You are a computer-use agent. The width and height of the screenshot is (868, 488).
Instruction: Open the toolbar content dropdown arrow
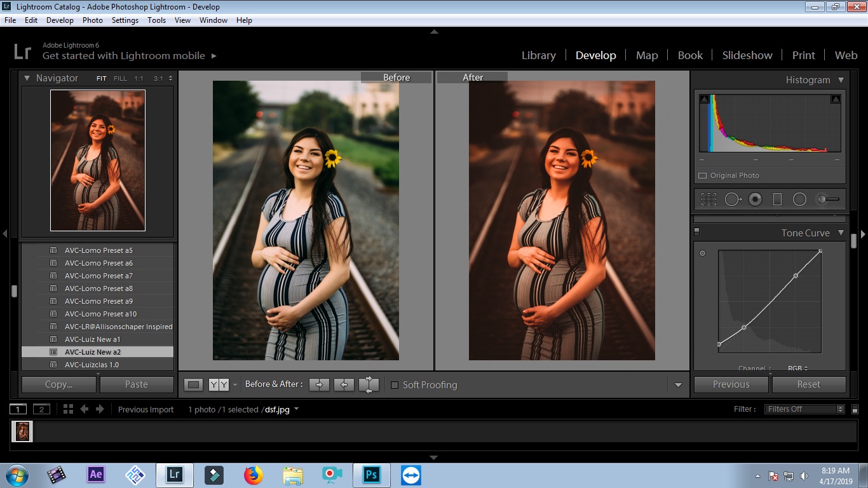pos(678,385)
